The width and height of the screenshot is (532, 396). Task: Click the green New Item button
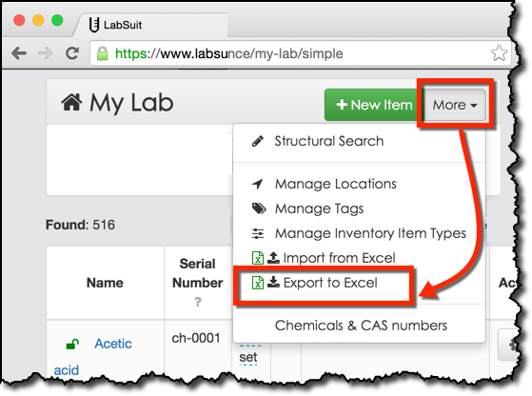[374, 105]
